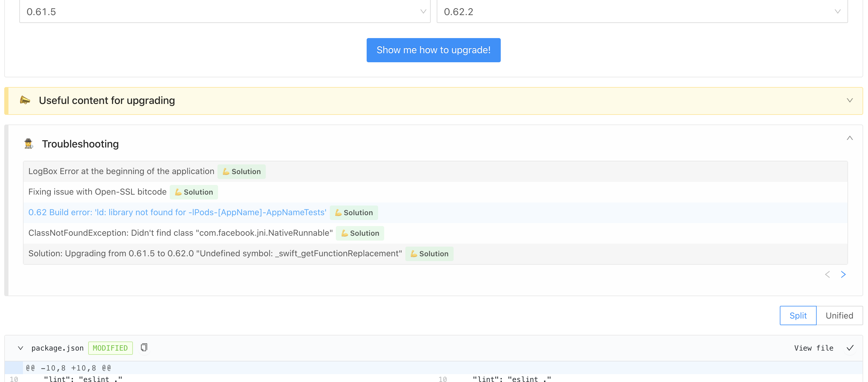The width and height of the screenshot is (868, 382).
Task: Click the megaphone icon on the yellow banner
Action: pos(26,100)
